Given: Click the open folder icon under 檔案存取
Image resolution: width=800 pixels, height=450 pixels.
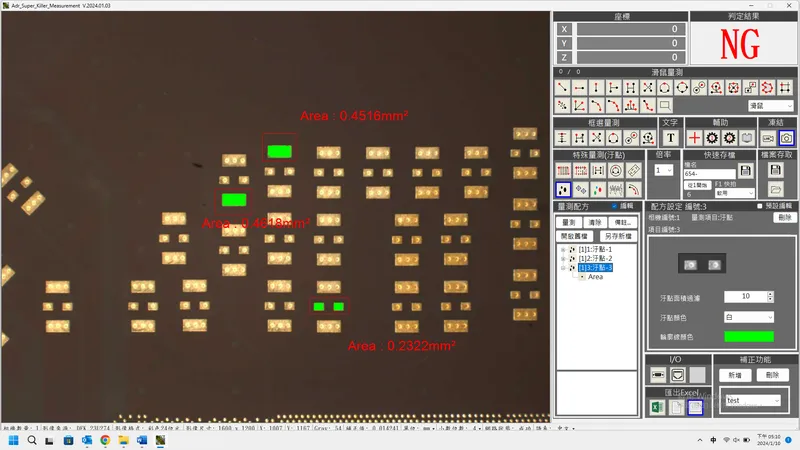Looking at the screenshot, I should click(775, 188).
